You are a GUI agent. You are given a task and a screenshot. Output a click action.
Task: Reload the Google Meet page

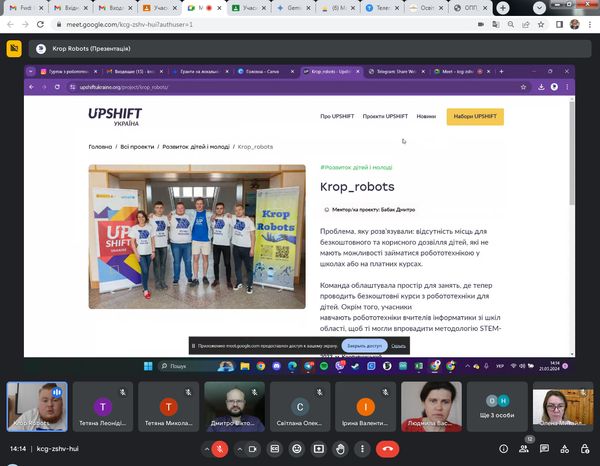pos(42,22)
